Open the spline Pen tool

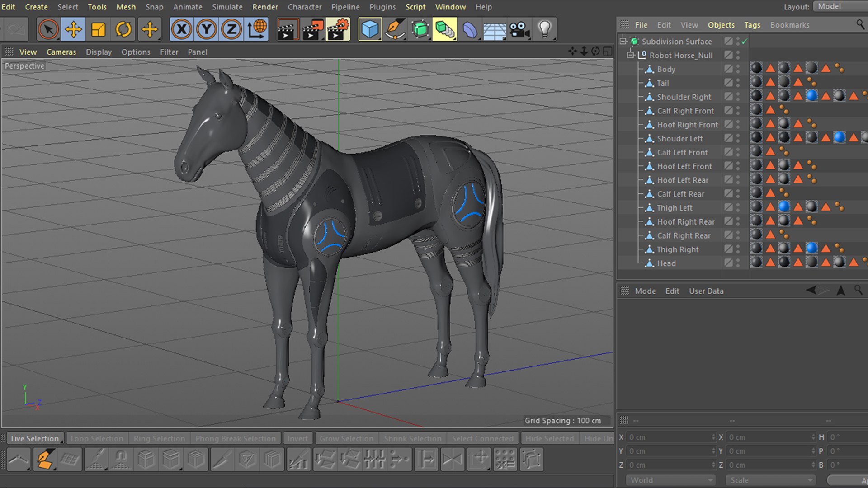point(395,29)
